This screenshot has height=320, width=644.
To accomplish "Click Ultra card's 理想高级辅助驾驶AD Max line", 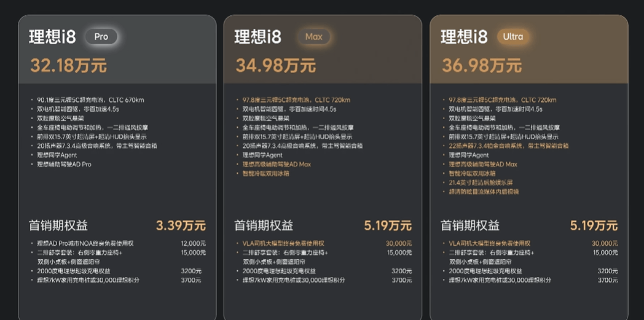I will pos(482,164).
